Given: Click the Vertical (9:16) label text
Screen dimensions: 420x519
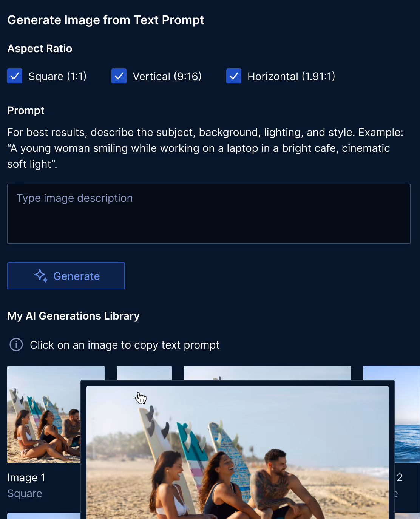Looking at the screenshot, I should (167, 76).
